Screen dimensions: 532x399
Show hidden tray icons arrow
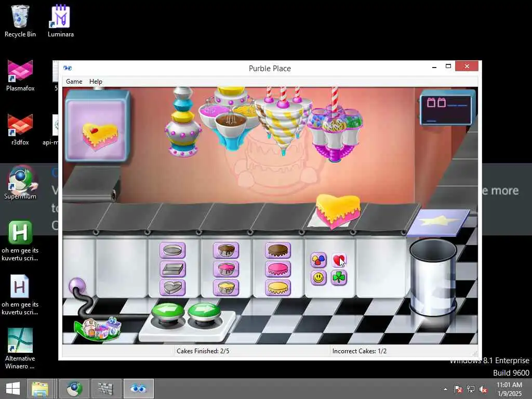[x=445, y=389]
